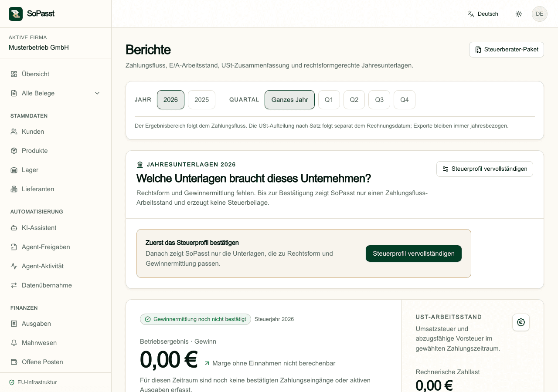Click the Alle Belege document icon

coord(14,93)
